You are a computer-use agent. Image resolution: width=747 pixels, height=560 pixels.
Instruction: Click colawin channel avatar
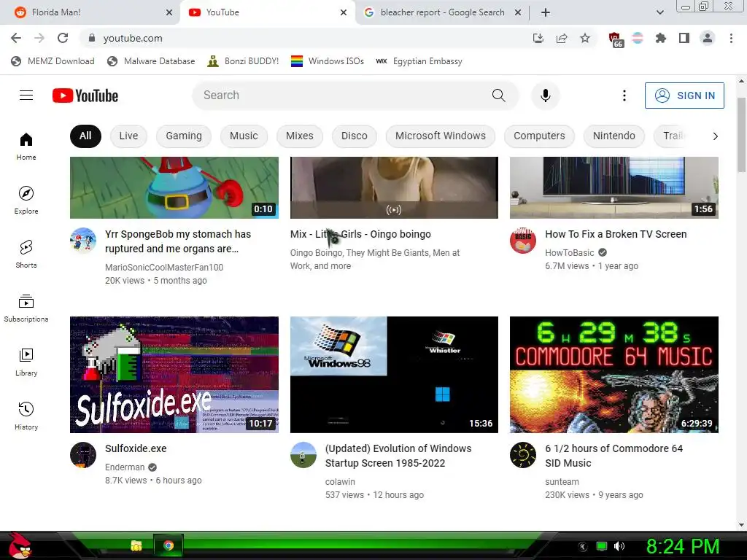(303, 455)
